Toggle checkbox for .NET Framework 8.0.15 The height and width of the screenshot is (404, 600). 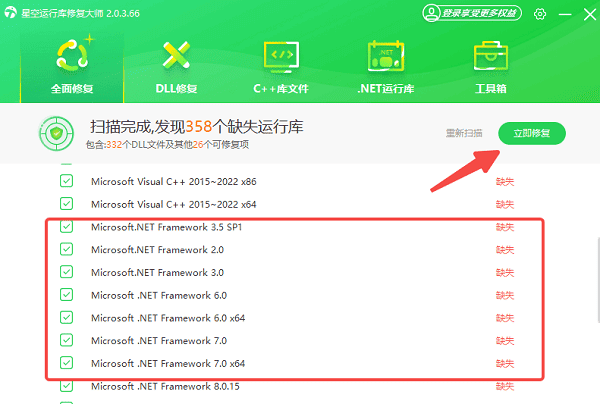coord(67,386)
